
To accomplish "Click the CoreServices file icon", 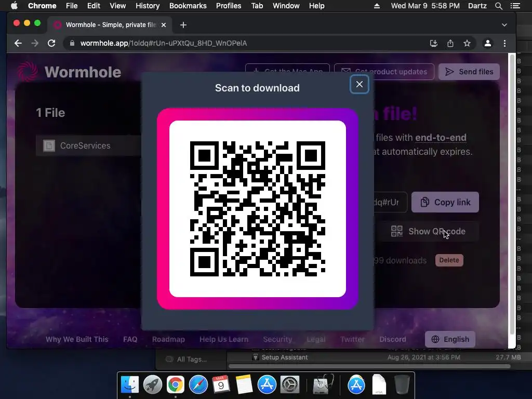I will click(x=49, y=145).
